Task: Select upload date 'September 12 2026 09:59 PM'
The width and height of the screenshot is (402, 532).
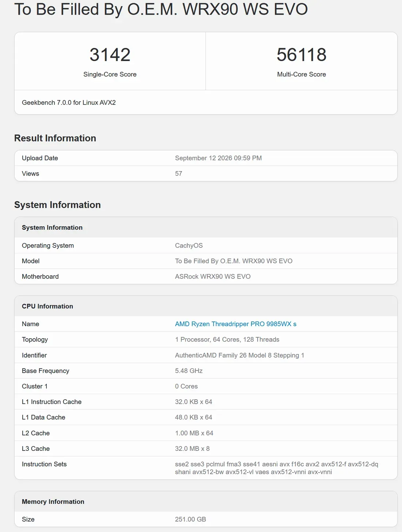Action: click(x=218, y=158)
